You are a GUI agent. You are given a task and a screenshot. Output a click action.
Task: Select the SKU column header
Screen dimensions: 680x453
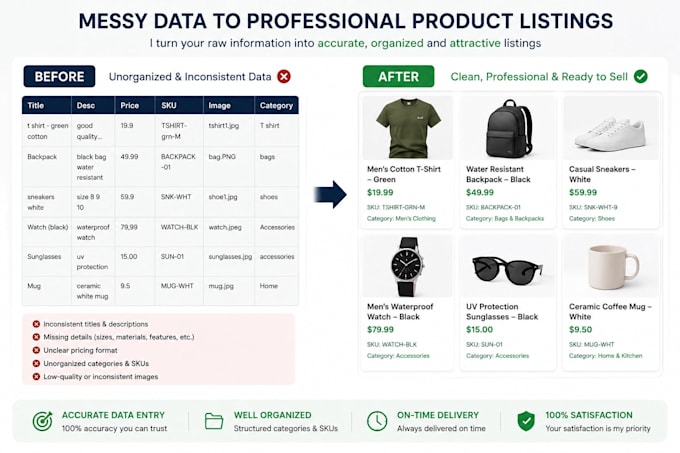tap(179, 105)
